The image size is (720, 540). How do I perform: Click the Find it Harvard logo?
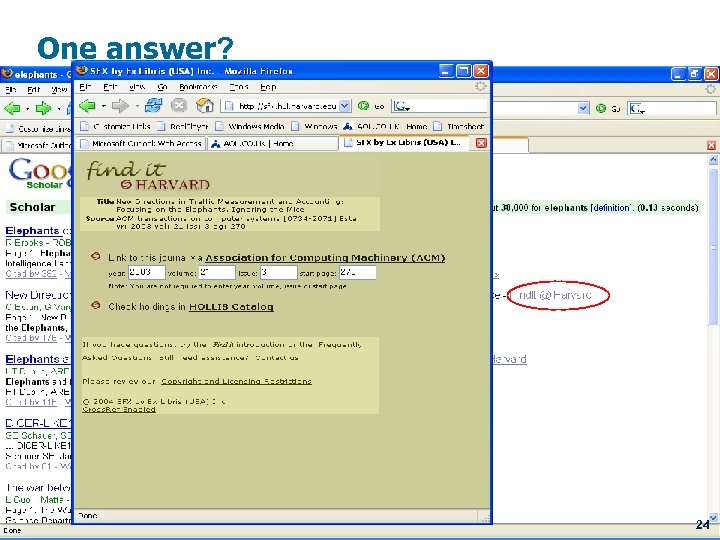click(x=148, y=175)
